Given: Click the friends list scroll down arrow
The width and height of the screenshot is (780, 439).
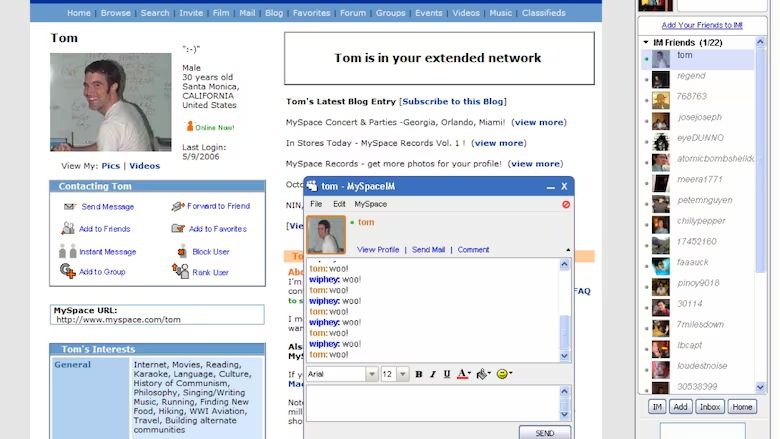Looking at the screenshot, I should (760, 387).
